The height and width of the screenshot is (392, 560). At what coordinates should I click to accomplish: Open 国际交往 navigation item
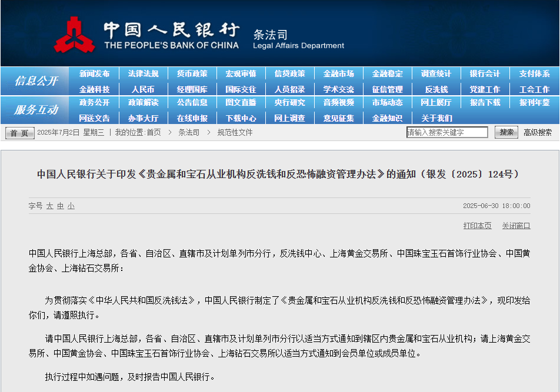click(241, 89)
